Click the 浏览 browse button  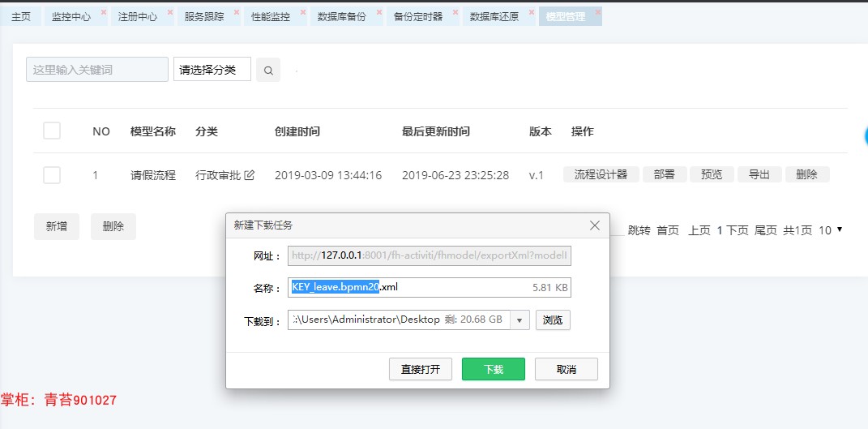coord(553,320)
